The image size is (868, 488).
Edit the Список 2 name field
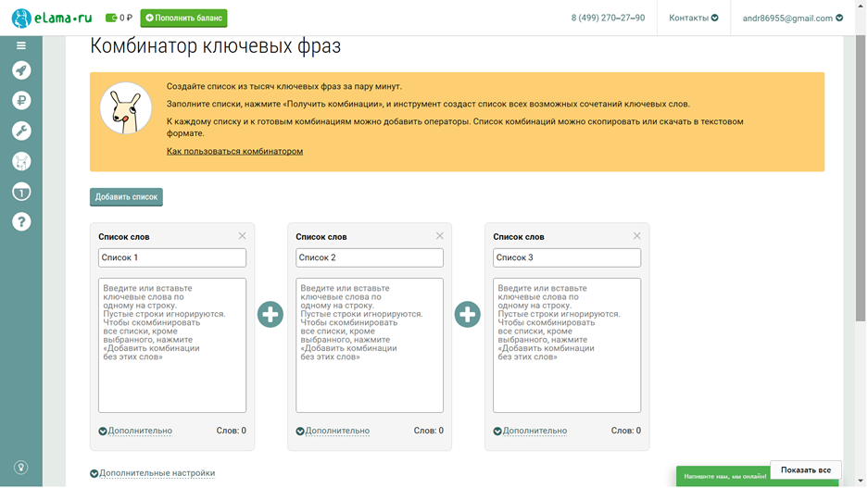click(x=370, y=257)
